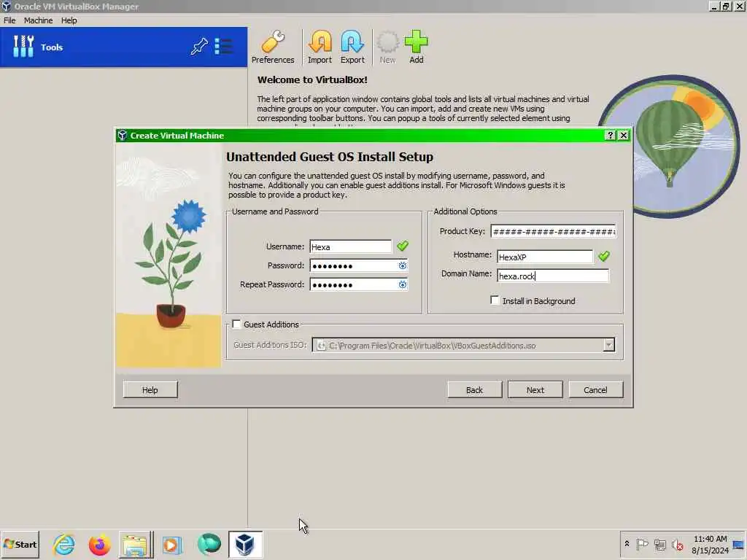Go Back to the previous wizard page
This screenshot has height=560, width=747.
tap(474, 389)
